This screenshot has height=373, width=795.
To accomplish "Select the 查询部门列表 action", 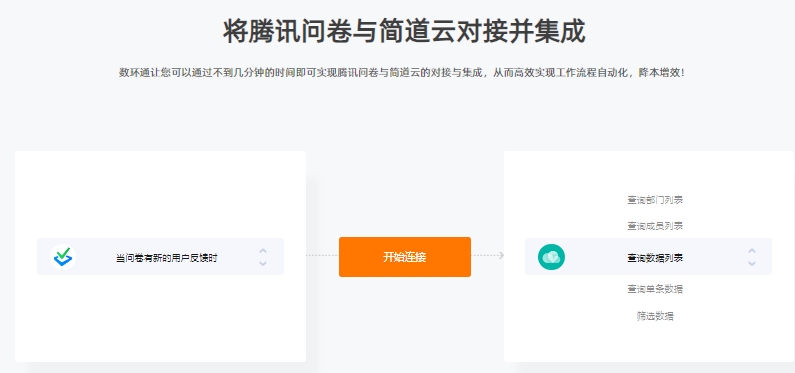I will point(655,200).
